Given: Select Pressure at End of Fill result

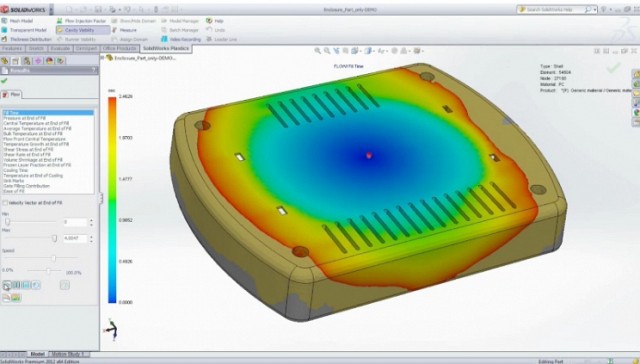Looking at the screenshot, I should [24, 118].
